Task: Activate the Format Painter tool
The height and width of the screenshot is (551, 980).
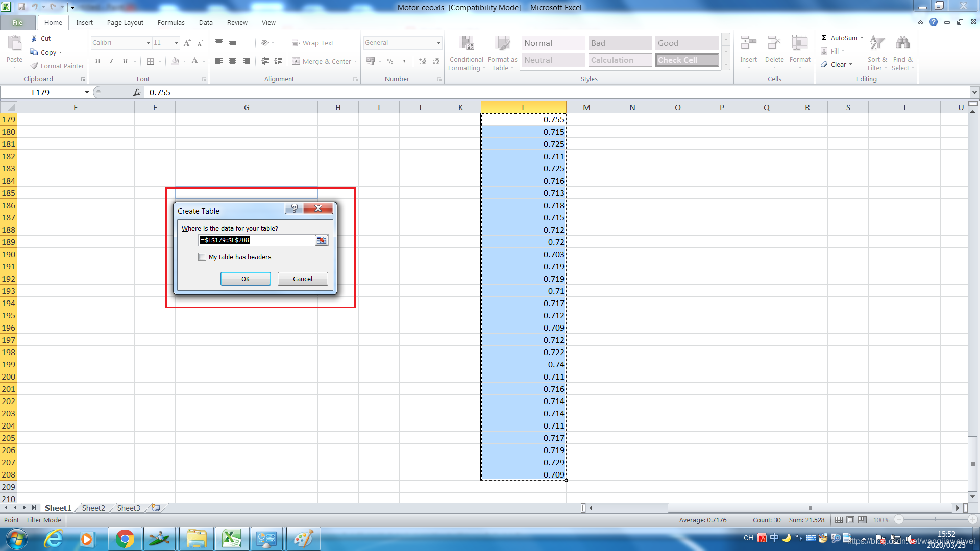Action: (x=57, y=66)
